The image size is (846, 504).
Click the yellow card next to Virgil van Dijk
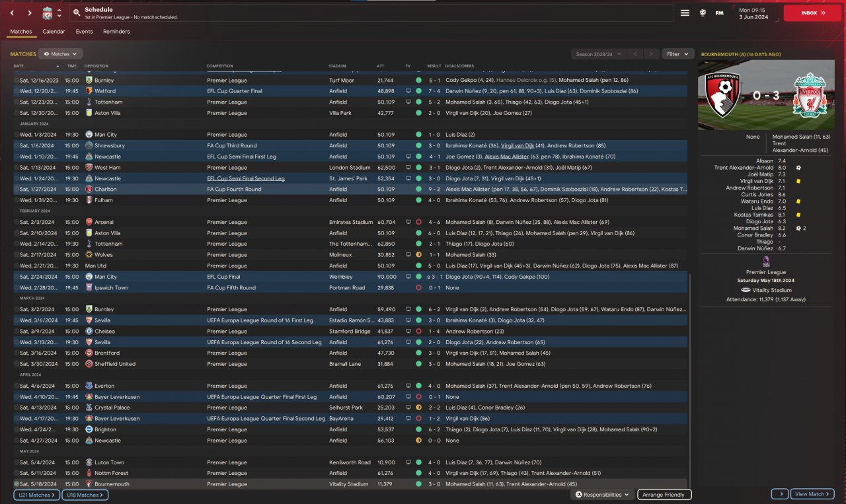[x=798, y=181]
